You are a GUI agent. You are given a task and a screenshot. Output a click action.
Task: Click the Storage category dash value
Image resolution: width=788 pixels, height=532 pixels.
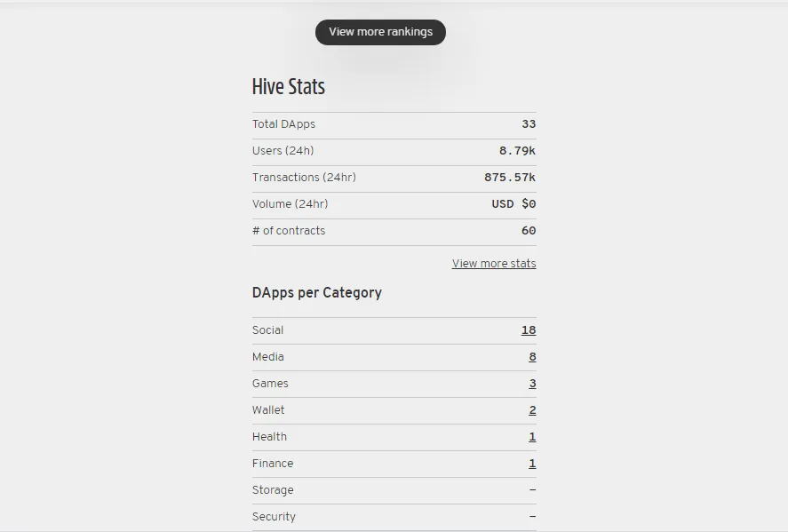pyautogui.click(x=532, y=489)
